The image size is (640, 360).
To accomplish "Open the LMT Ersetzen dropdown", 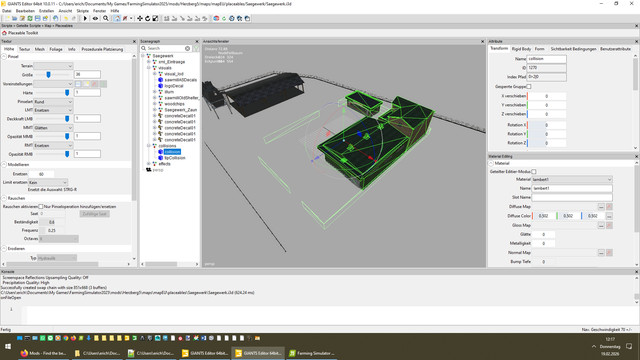I will pyautogui.click(x=53, y=110).
